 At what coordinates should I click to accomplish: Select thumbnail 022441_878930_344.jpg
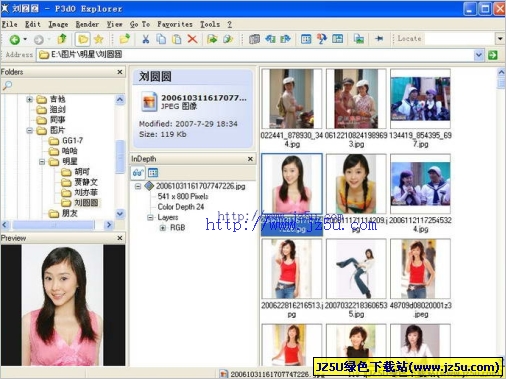pos(292,98)
